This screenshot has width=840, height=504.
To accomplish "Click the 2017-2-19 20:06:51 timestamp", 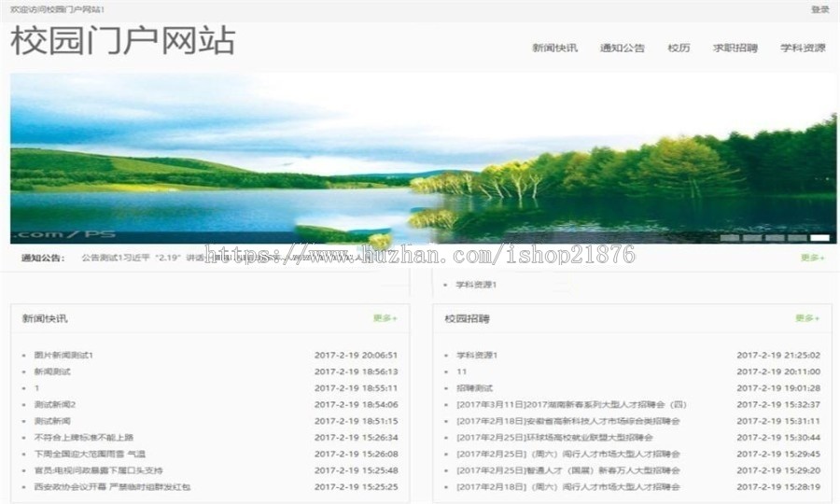I will [357, 355].
